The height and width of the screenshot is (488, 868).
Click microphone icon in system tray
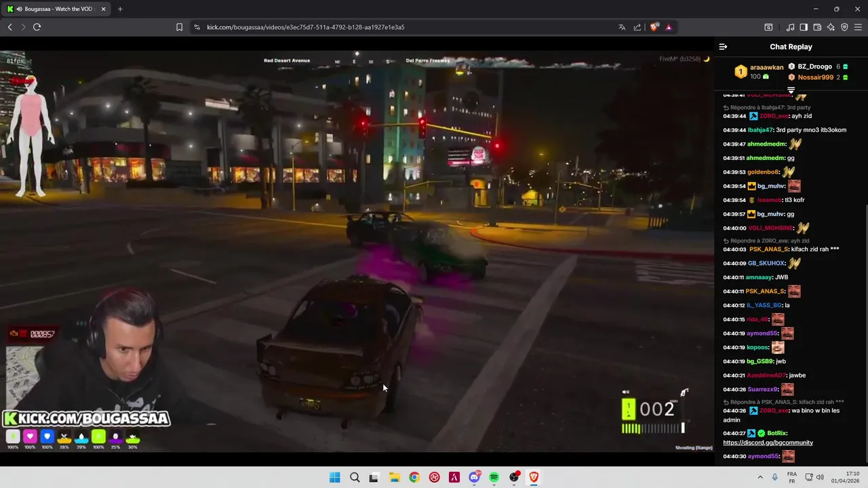pyautogui.click(x=775, y=477)
